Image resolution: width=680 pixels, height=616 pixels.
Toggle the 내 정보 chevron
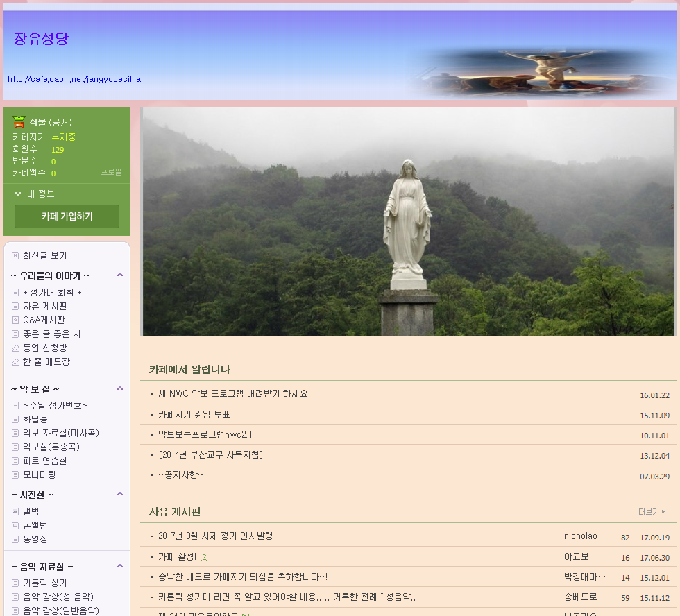tap(18, 194)
